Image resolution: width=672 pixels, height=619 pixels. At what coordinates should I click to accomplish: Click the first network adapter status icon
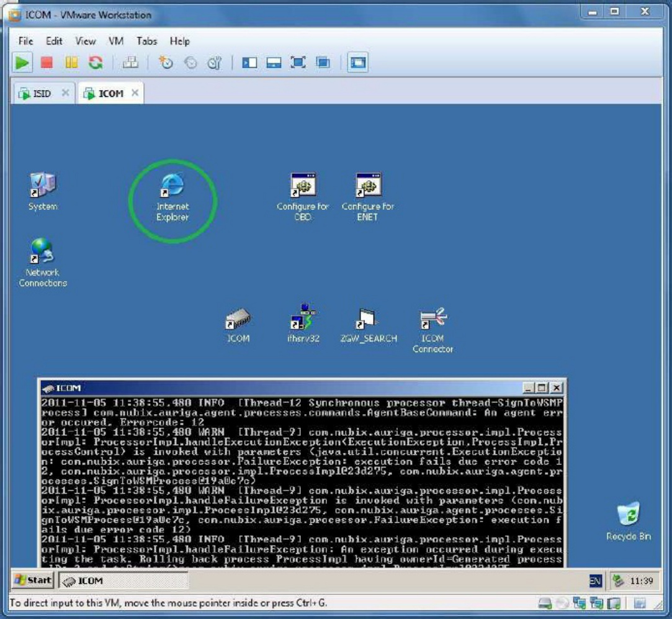(578, 603)
